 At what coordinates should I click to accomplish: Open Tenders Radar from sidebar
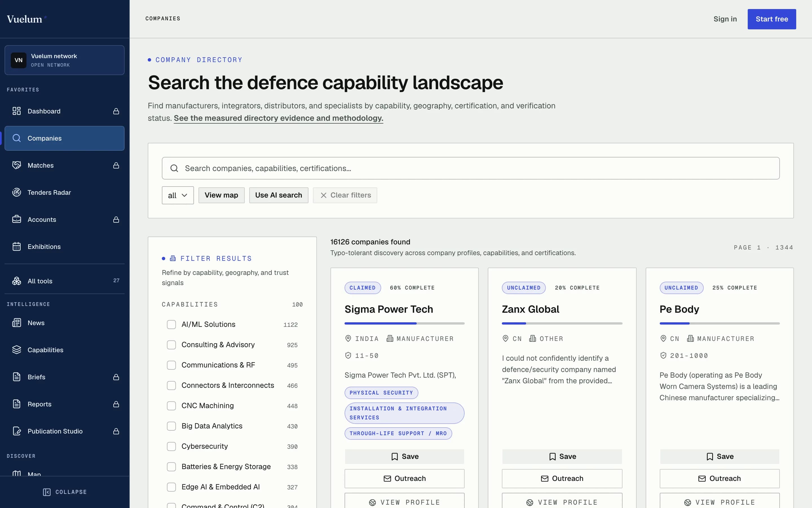click(64, 192)
